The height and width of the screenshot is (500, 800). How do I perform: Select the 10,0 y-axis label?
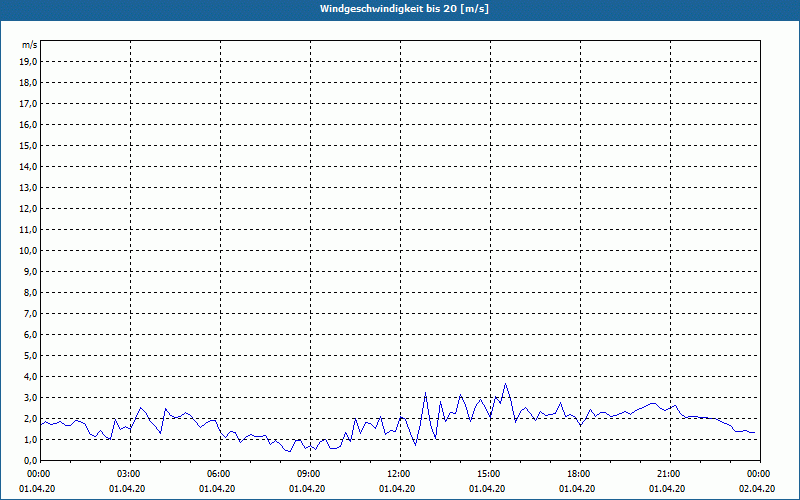coord(28,251)
